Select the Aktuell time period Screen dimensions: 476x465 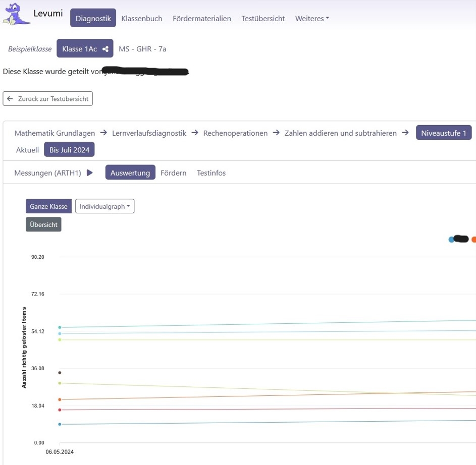pos(27,150)
